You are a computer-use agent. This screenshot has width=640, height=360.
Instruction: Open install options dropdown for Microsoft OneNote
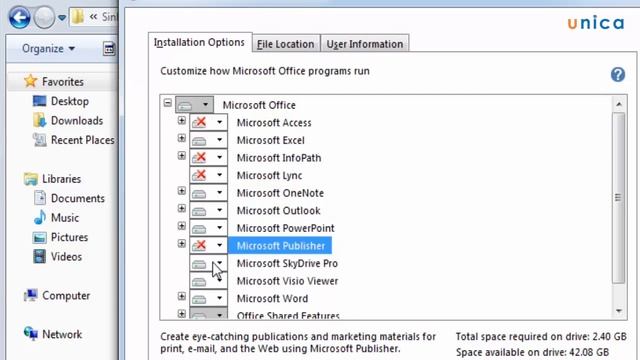click(208, 193)
